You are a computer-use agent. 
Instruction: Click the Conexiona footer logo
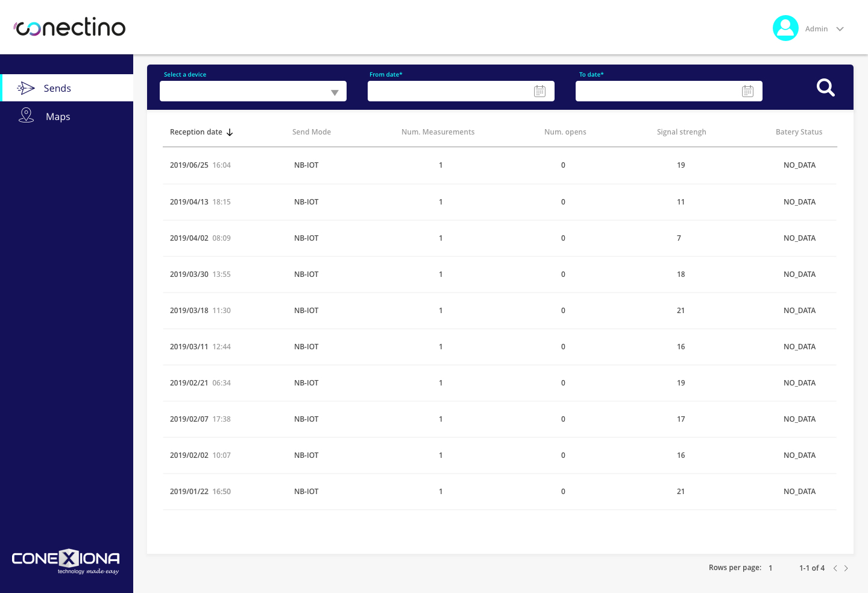tap(66, 561)
